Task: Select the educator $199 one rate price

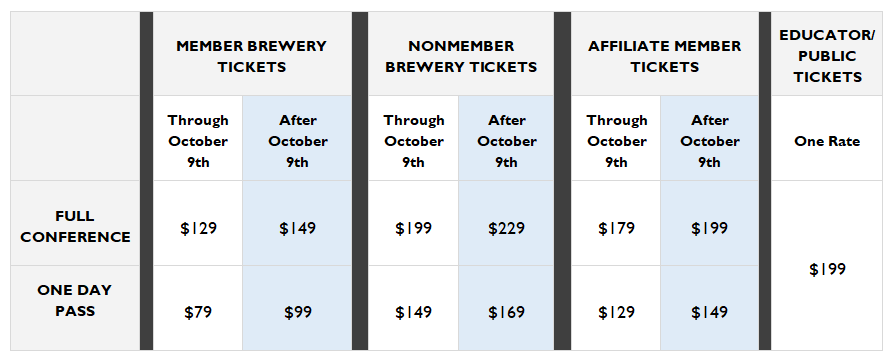Action: 827,269
